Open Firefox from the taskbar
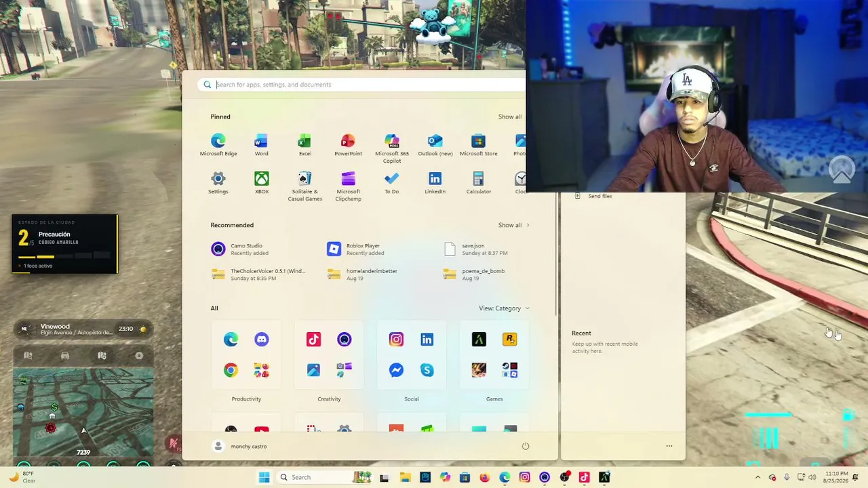Image resolution: width=868 pixels, height=488 pixels. click(x=484, y=477)
